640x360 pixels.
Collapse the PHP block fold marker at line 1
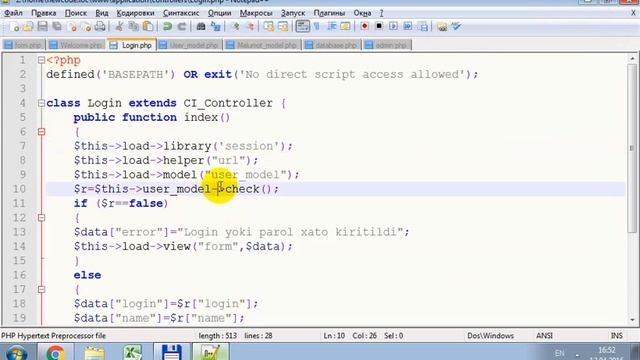[41, 60]
